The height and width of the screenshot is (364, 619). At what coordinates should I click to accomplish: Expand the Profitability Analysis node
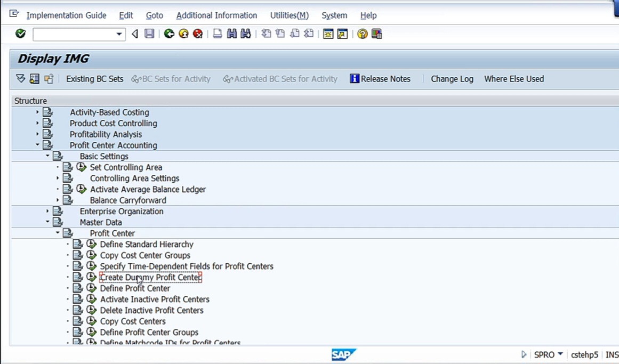tap(37, 134)
